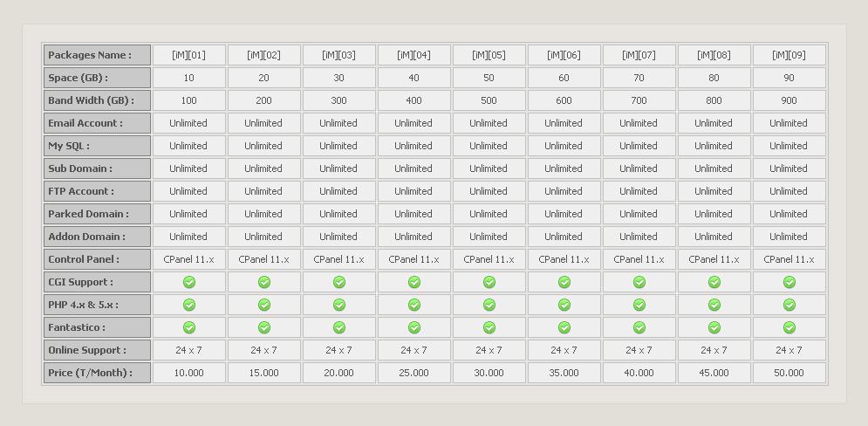Select the package name [iM][01]
The image size is (868, 426).
pyautogui.click(x=189, y=55)
